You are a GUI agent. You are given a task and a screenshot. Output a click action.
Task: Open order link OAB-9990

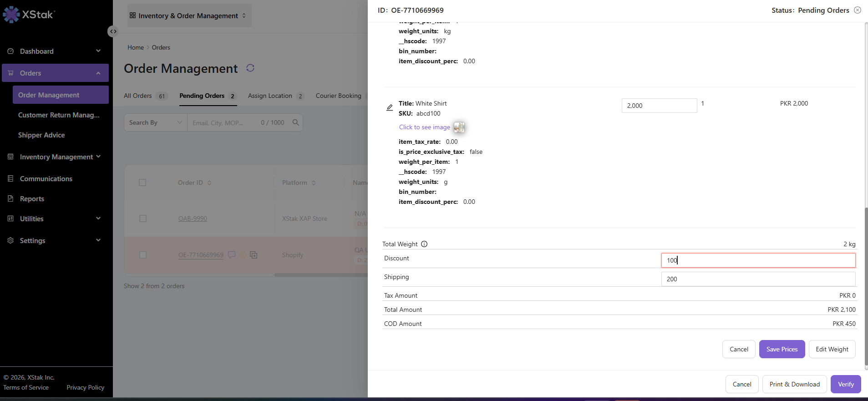point(193,218)
